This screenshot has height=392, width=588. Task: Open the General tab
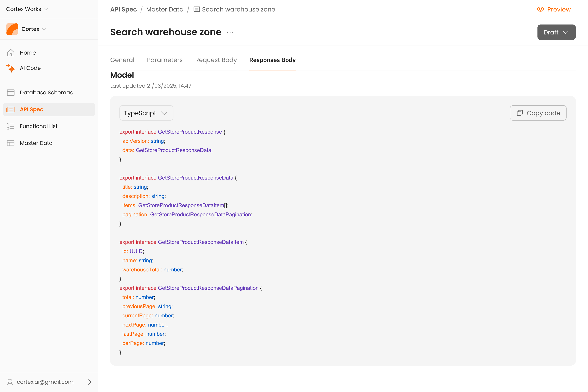(x=122, y=60)
